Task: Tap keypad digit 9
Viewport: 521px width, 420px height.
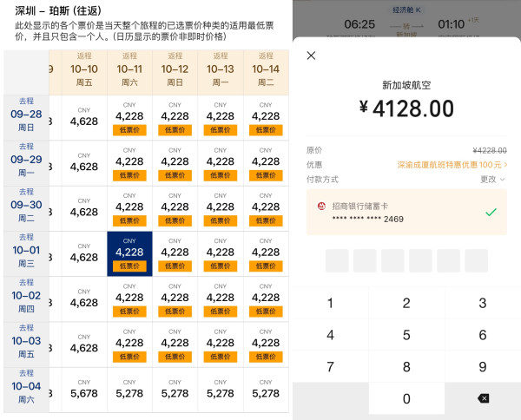Action: [483, 366]
